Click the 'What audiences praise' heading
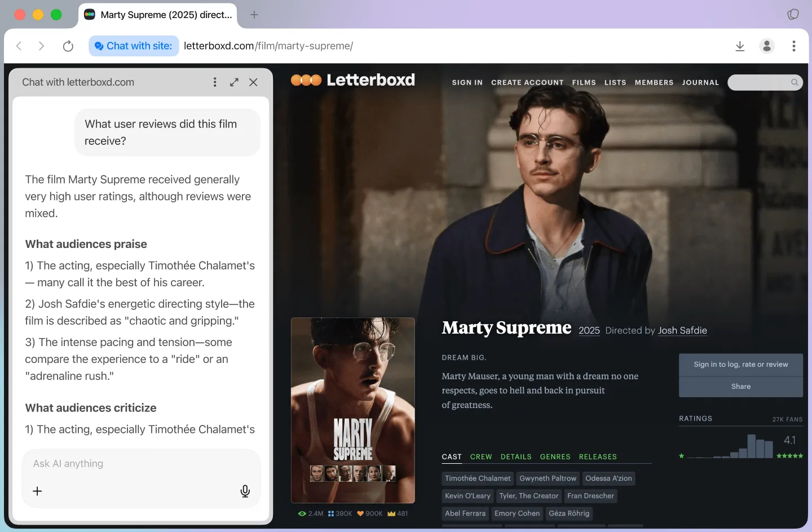This screenshot has width=812, height=532. (86, 244)
